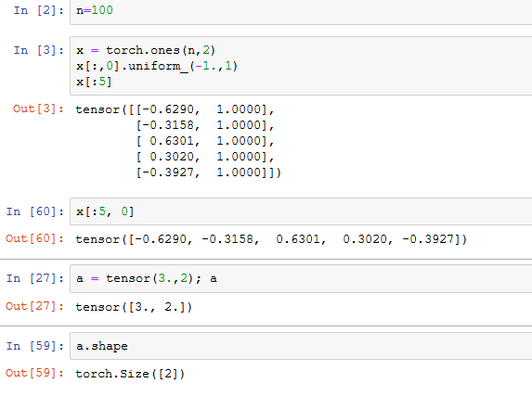Viewport: 532px width, 396px height.
Task: Select the In [27] prompt label
Action: pyautogui.click(x=35, y=279)
